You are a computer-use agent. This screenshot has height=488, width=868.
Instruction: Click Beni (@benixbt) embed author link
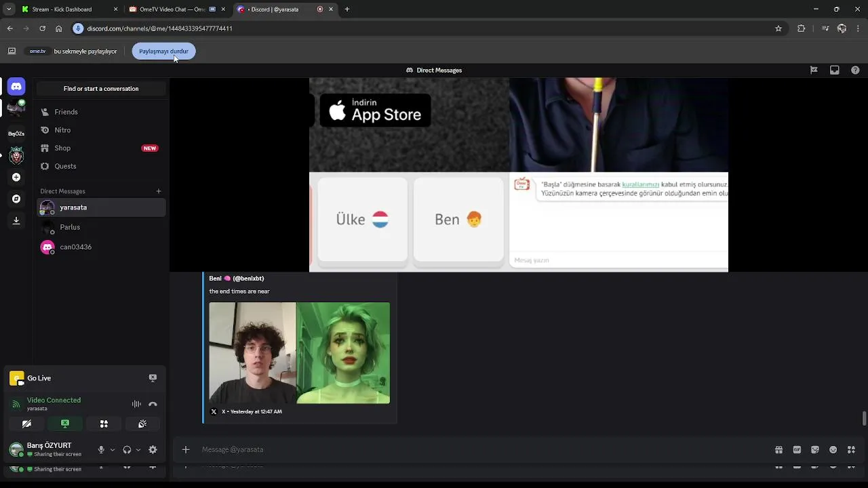237,279
